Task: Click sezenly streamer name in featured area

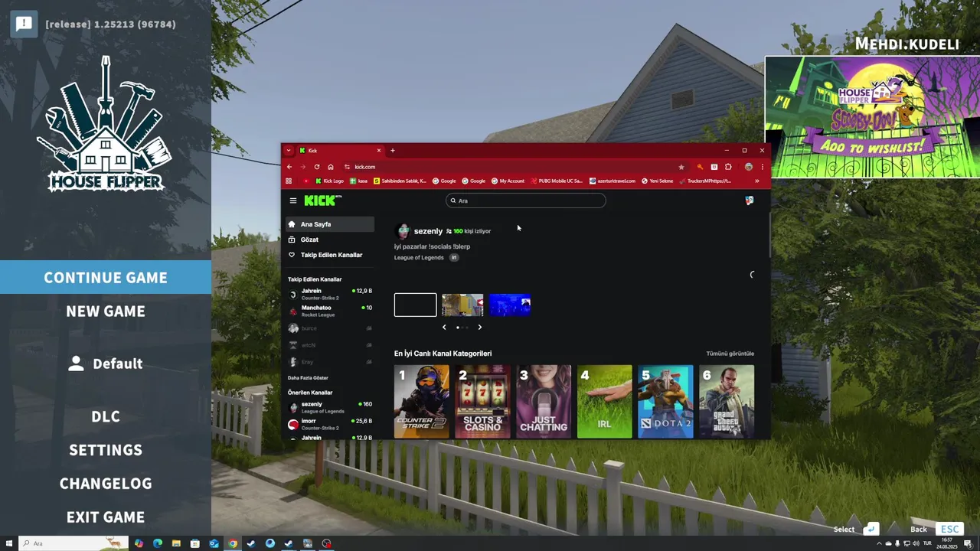Action: coord(428,231)
